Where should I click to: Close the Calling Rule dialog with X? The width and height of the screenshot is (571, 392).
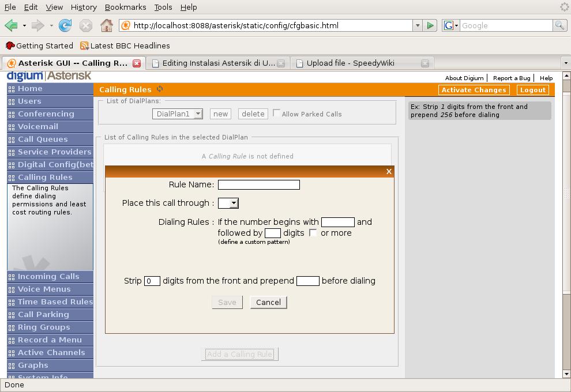[x=389, y=171]
